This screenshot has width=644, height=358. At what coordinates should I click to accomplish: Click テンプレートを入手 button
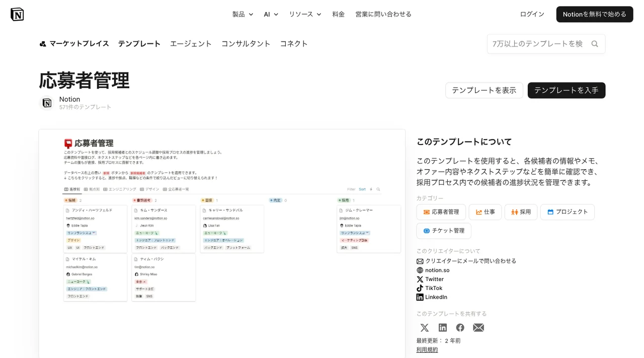click(x=567, y=90)
